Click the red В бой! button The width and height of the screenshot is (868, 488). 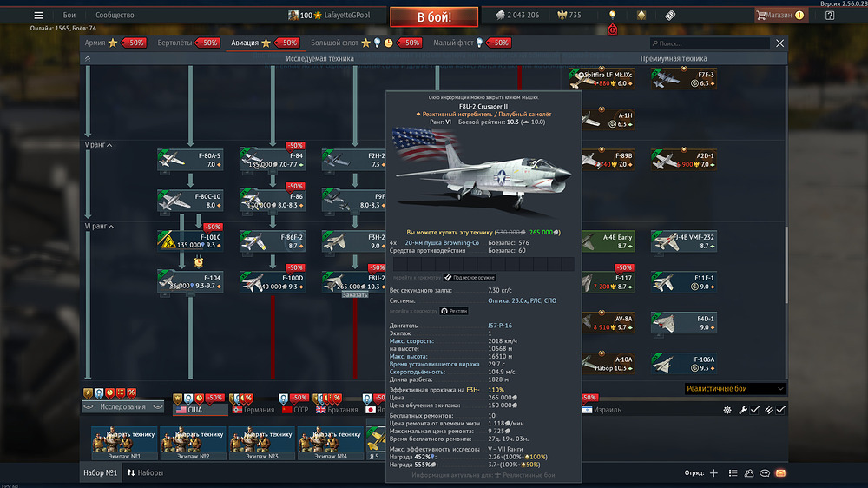pyautogui.click(x=434, y=17)
